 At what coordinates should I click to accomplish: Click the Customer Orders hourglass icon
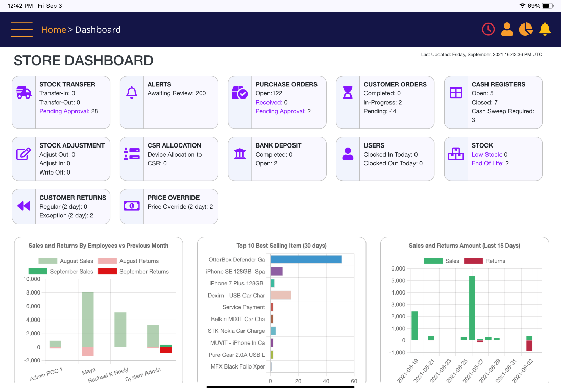[x=348, y=92]
